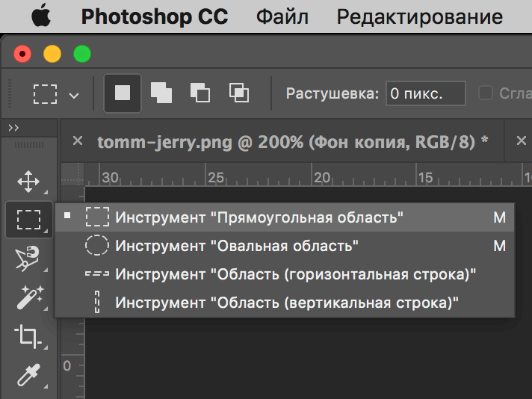
Task: Toggle the Сглаживание checkbox
Action: 486,93
